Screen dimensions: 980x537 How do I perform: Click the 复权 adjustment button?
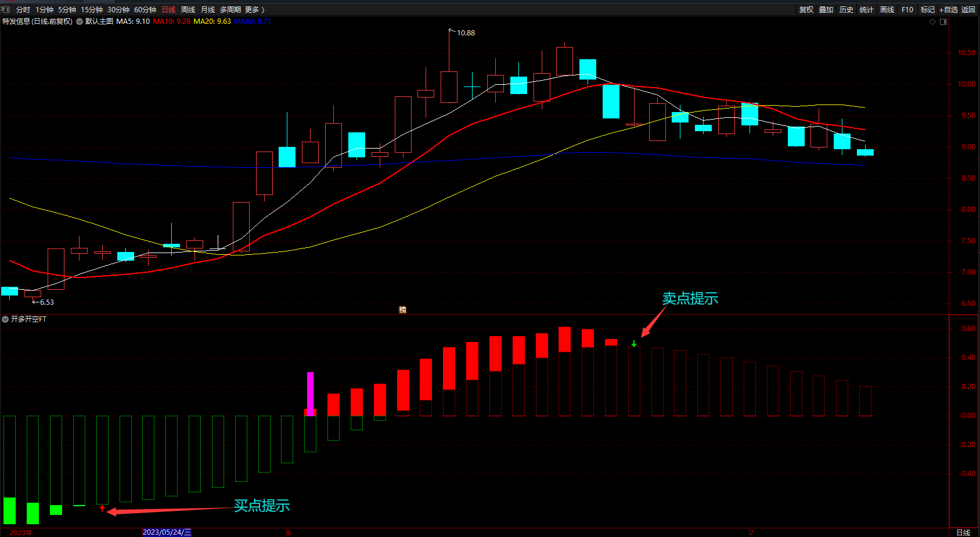(x=806, y=10)
